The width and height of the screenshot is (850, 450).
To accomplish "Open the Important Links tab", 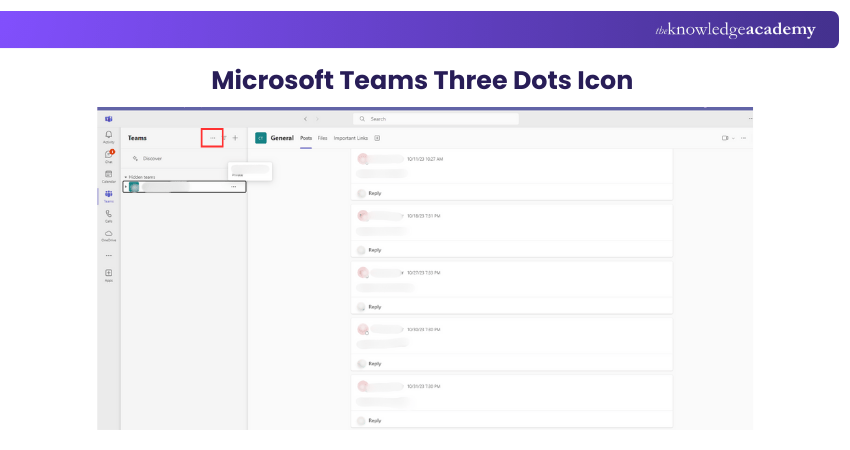I will coord(351,138).
